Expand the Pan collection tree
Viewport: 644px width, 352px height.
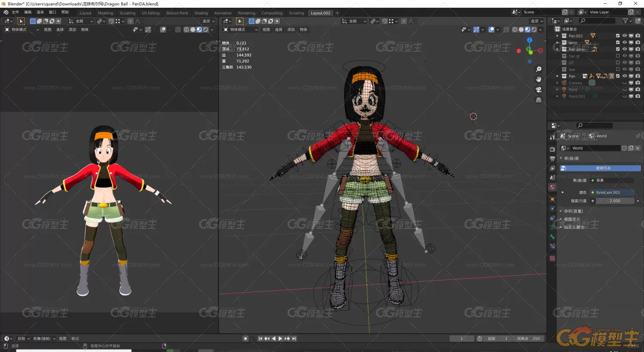558,76
